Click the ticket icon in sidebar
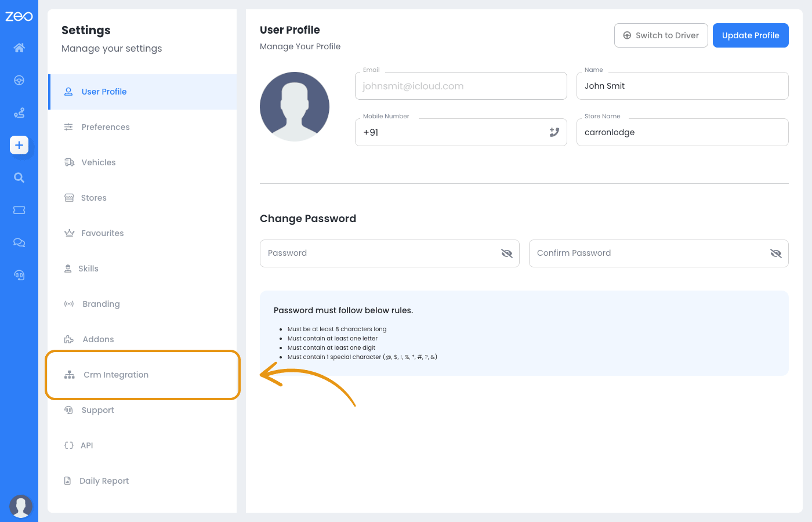812x522 pixels. tap(19, 210)
